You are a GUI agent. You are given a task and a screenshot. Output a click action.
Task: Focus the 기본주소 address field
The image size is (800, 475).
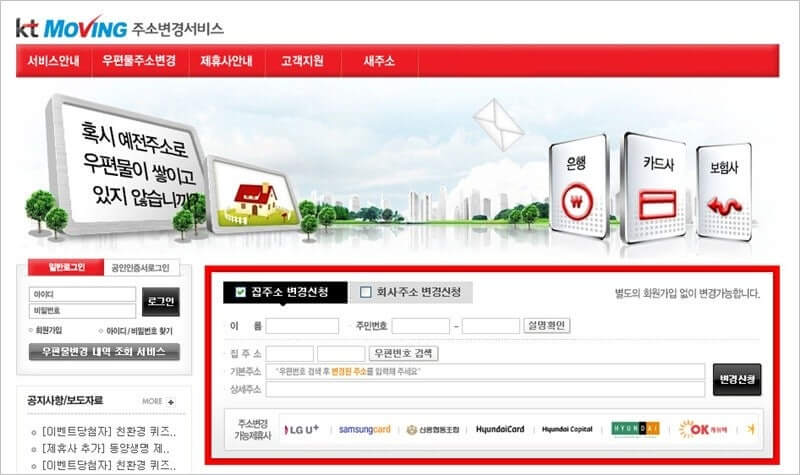[485, 371]
